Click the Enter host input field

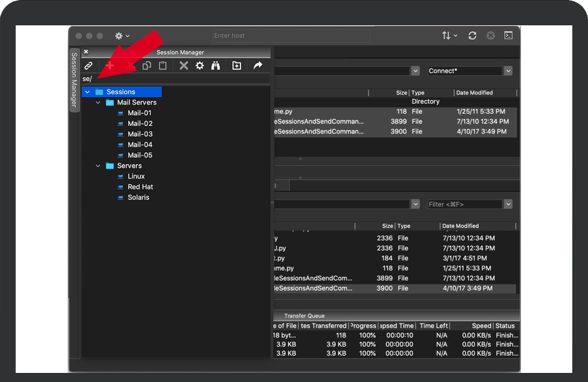pyautogui.click(x=291, y=36)
